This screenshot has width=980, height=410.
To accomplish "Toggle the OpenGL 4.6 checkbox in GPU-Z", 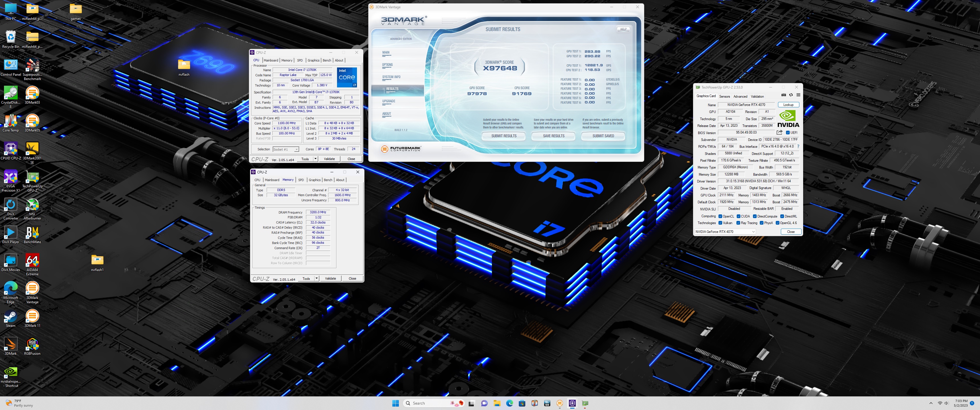I will point(778,223).
